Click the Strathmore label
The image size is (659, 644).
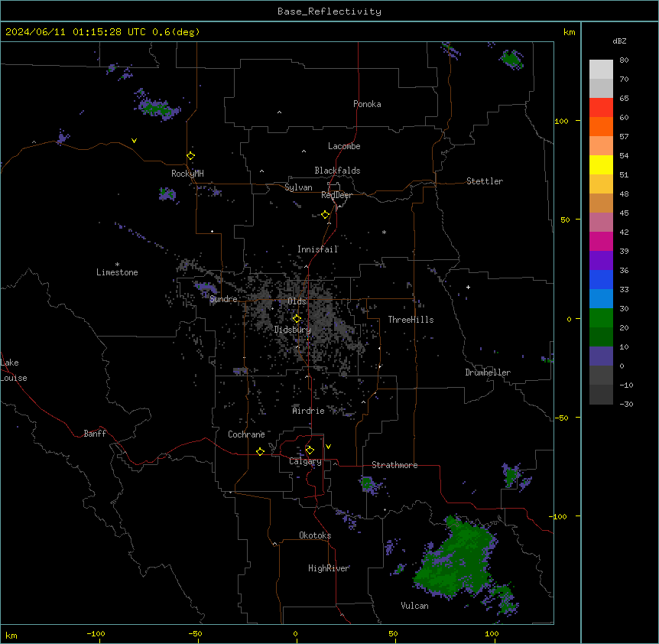click(x=394, y=465)
